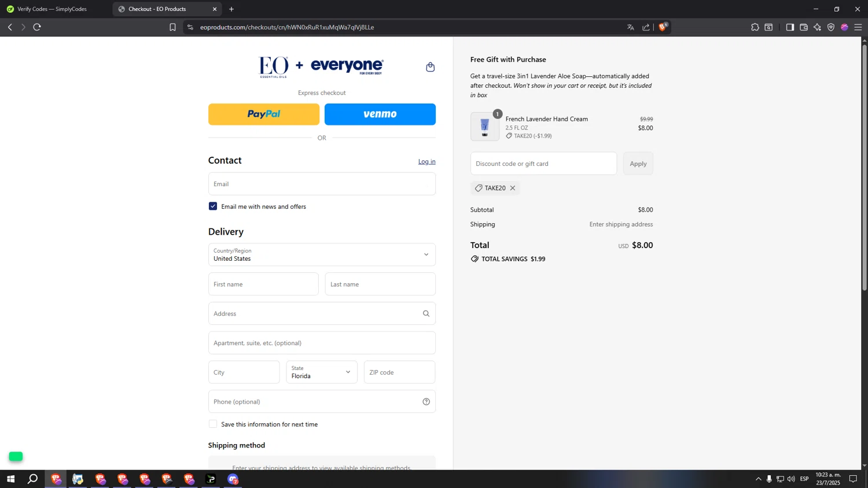This screenshot has height=488, width=868.
Task: Focus the Apartment, suite field
Action: [x=322, y=343]
